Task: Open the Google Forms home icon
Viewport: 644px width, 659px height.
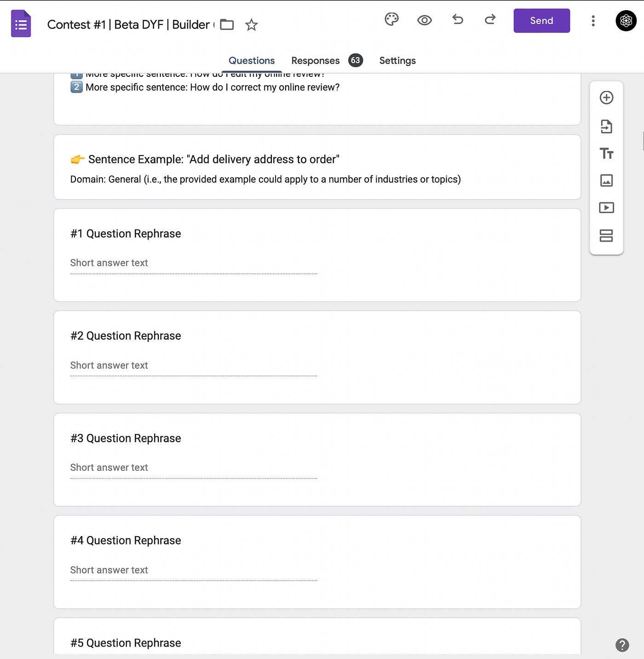Action: coord(21,23)
